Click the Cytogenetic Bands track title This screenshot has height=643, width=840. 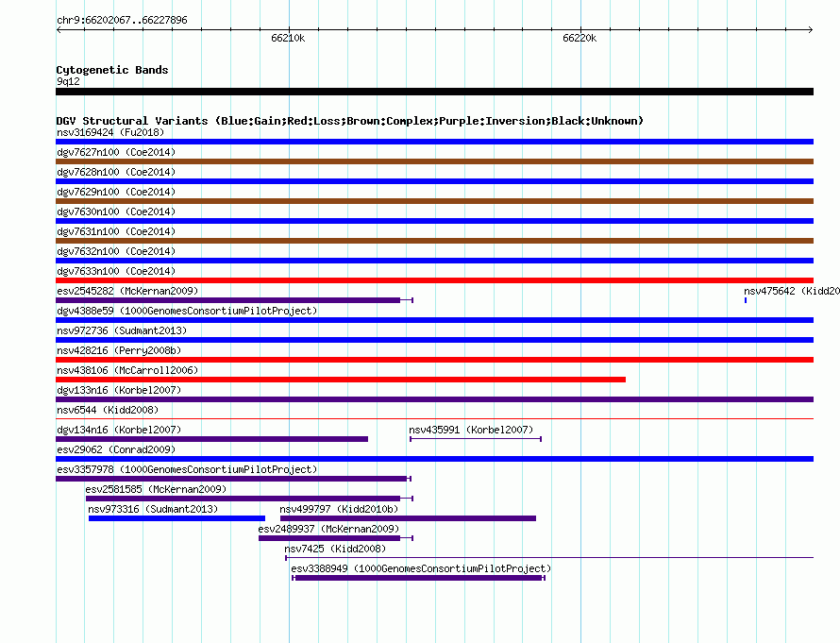(x=112, y=70)
